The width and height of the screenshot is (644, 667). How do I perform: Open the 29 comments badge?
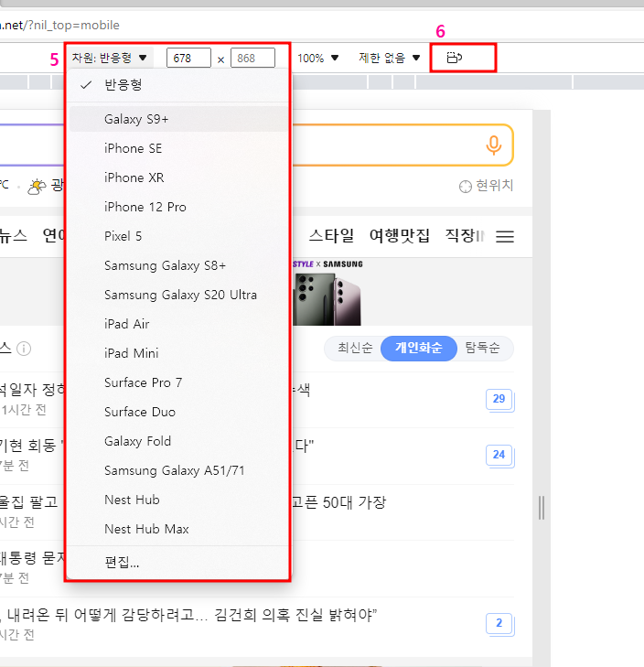click(x=499, y=400)
